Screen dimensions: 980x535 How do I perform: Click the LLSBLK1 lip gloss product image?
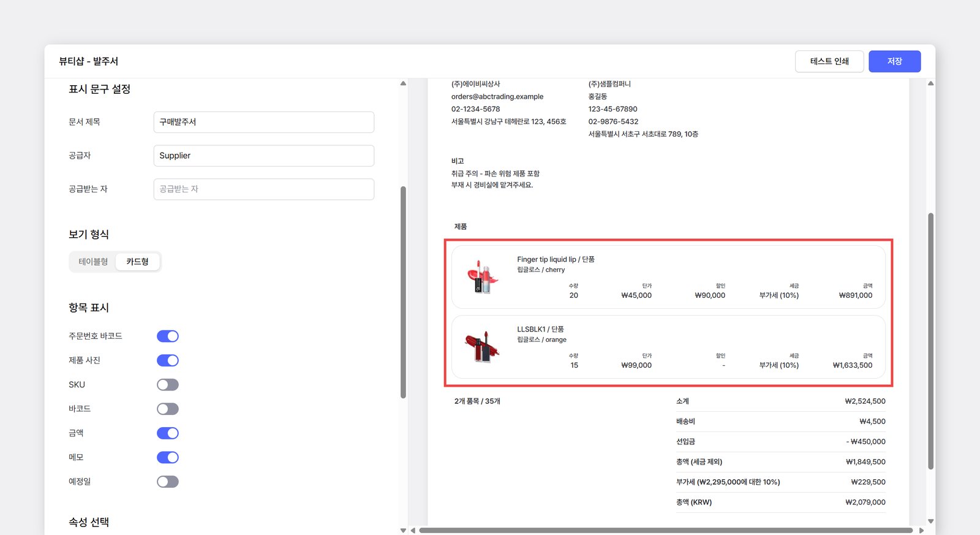[x=483, y=347]
